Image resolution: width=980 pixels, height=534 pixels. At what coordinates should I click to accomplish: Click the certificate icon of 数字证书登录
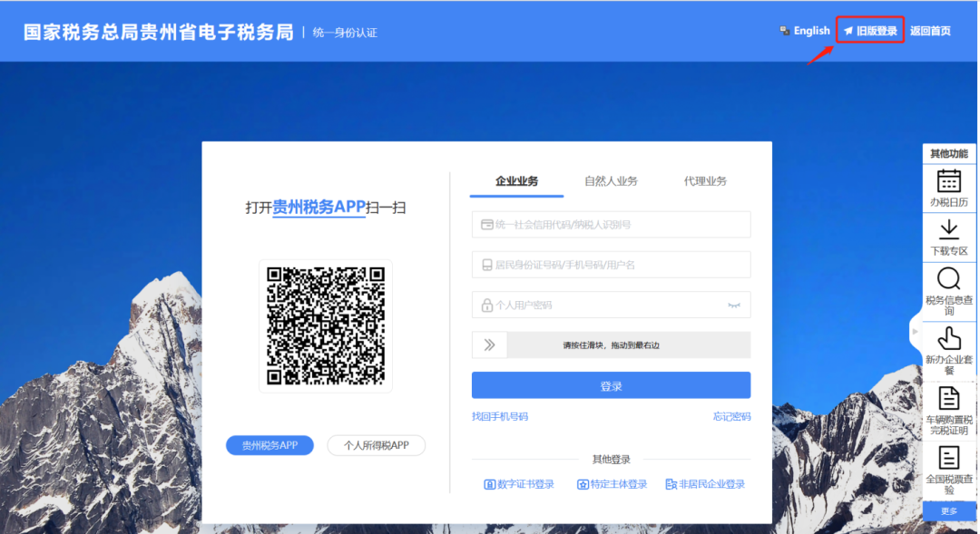point(489,484)
